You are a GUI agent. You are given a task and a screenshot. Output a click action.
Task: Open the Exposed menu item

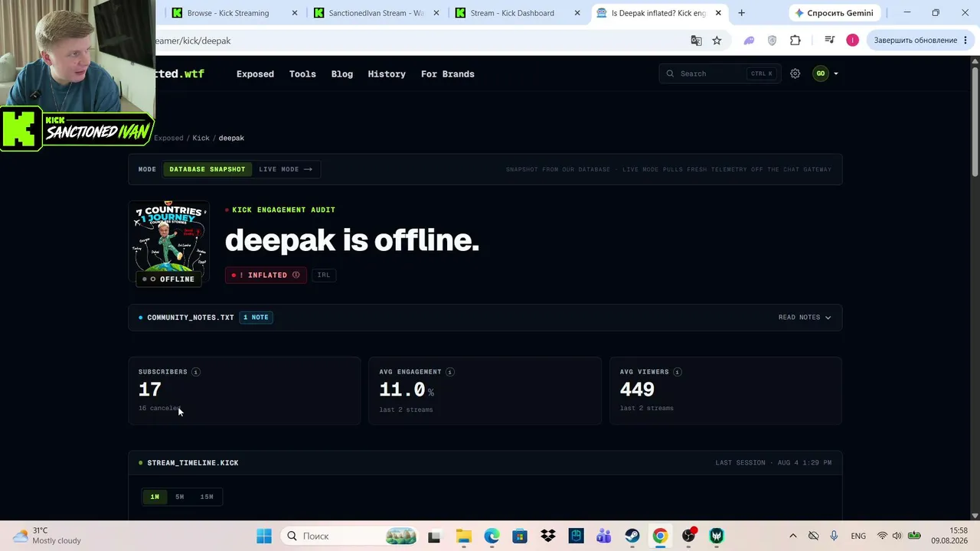click(255, 74)
